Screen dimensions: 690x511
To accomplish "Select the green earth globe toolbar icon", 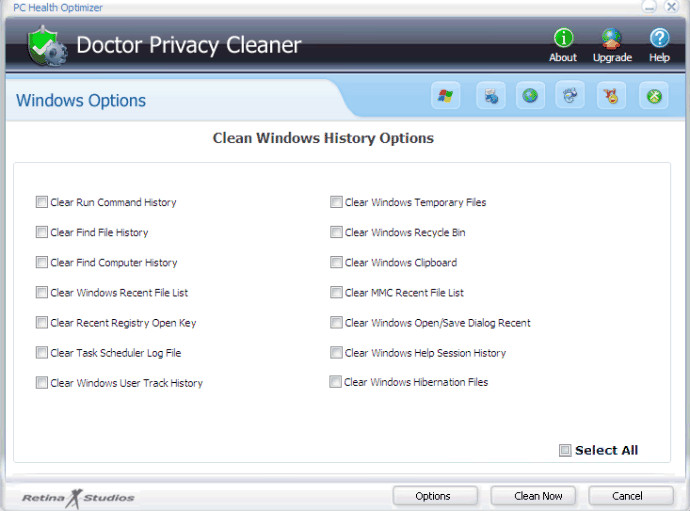I will [x=530, y=96].
